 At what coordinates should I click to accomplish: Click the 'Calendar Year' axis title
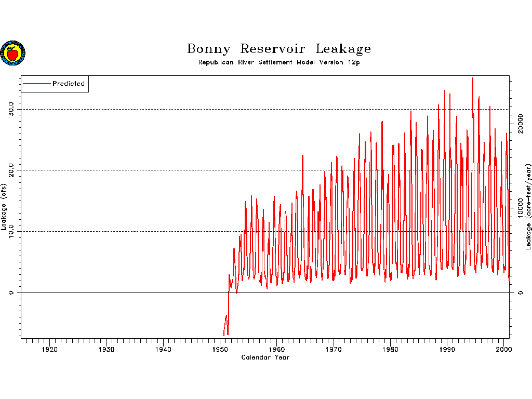265,357
